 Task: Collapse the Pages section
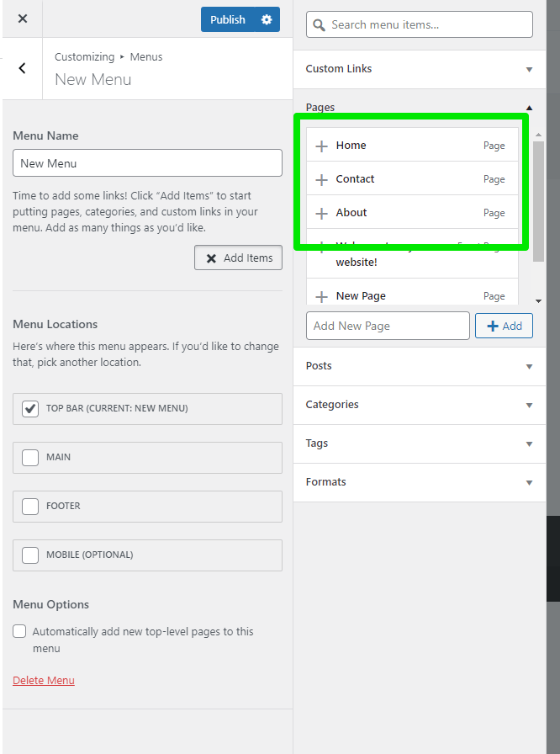click(x=529, y=108)
